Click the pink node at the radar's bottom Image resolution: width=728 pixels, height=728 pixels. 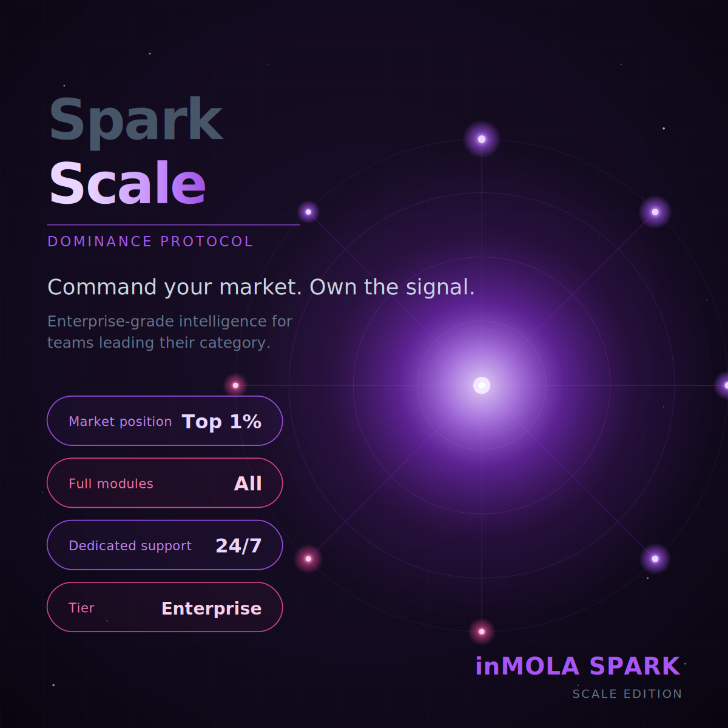tap(482, 632)
